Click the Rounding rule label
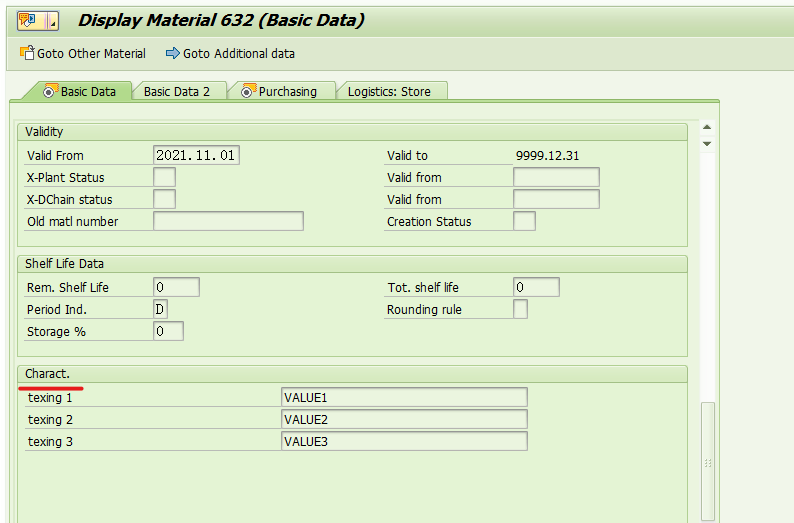Image resolution: width=794 pixels, height=523 pixels. 424,309
